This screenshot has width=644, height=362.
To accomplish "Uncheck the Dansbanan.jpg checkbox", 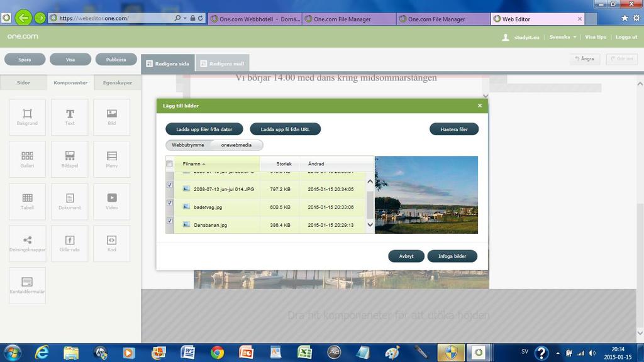I will tap(170, 221).
